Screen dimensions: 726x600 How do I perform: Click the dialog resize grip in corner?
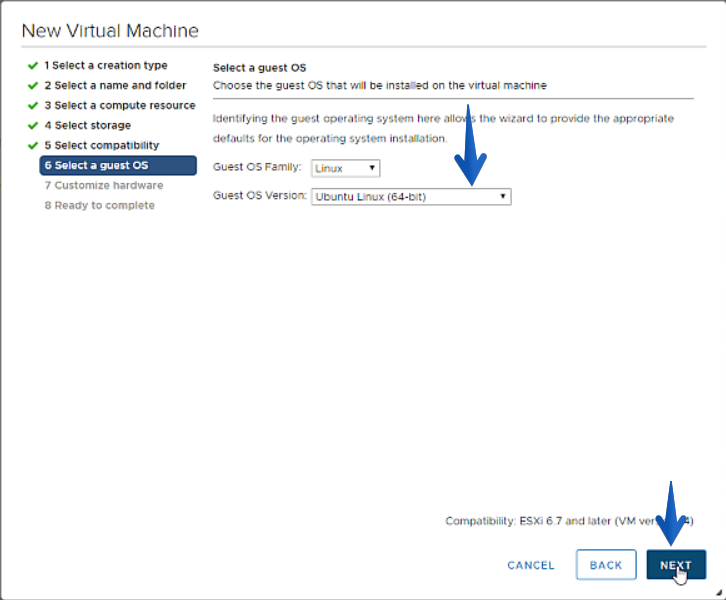(719, 592)
